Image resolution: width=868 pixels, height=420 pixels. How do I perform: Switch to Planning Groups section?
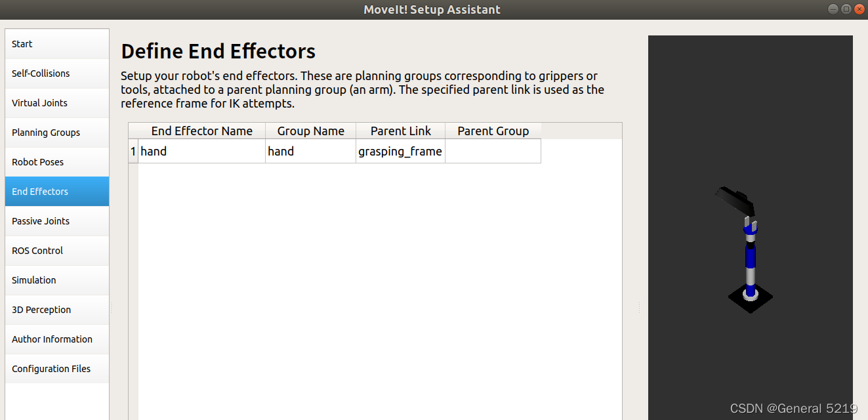57,133
